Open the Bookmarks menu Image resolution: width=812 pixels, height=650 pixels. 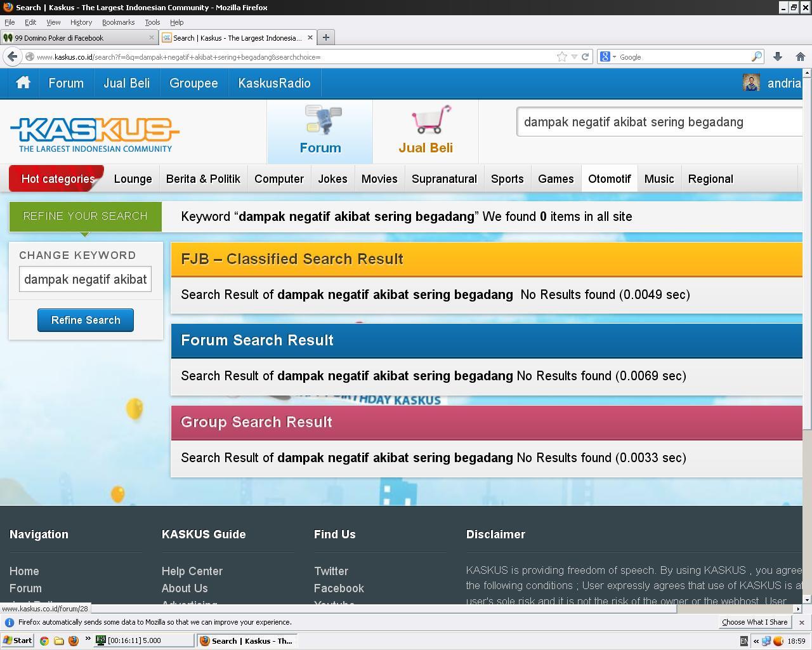[118, 22]
